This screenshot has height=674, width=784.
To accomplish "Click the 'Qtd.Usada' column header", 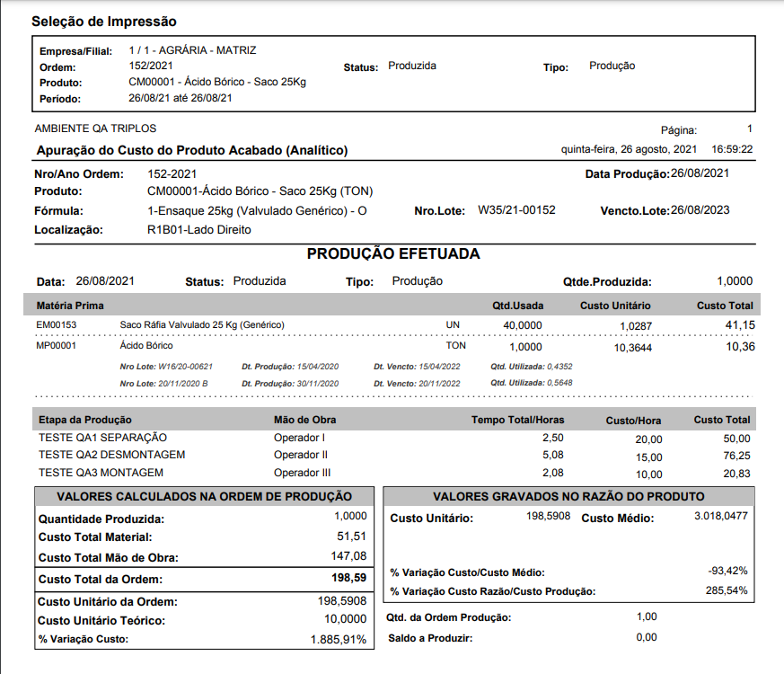I will (x=517, y=306).
